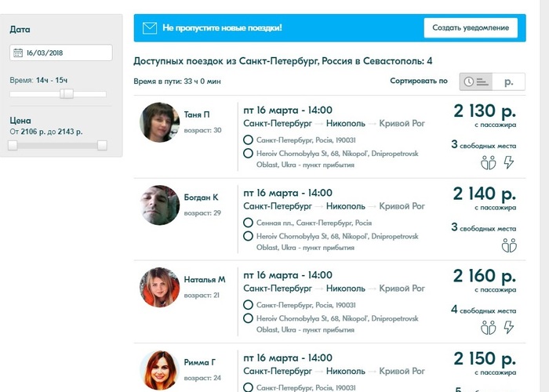549x392 pixels.
Task: Click two-seats comfort icon on Таня's ride
Action: pyautogui.click(x=488, y=162)
